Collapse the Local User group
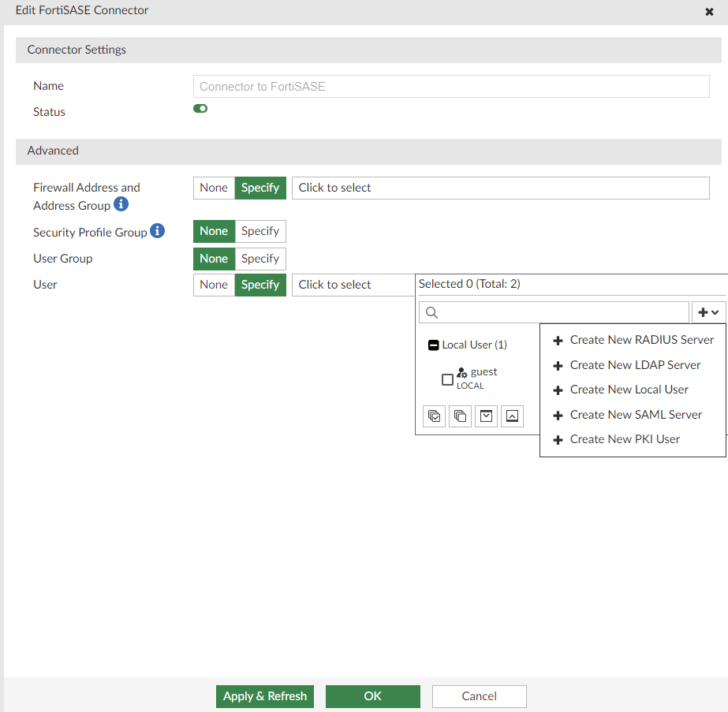 [433, 345]
